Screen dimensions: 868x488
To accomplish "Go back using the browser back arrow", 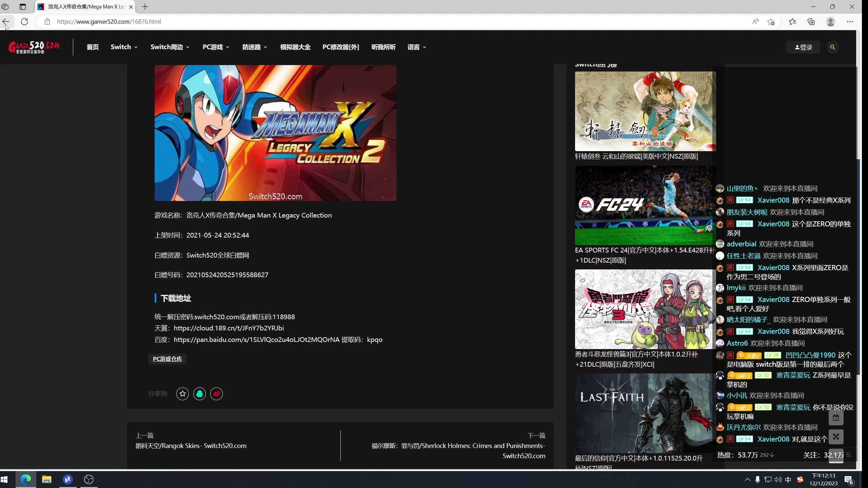I will pyautogui.click(x=6, y=22).
